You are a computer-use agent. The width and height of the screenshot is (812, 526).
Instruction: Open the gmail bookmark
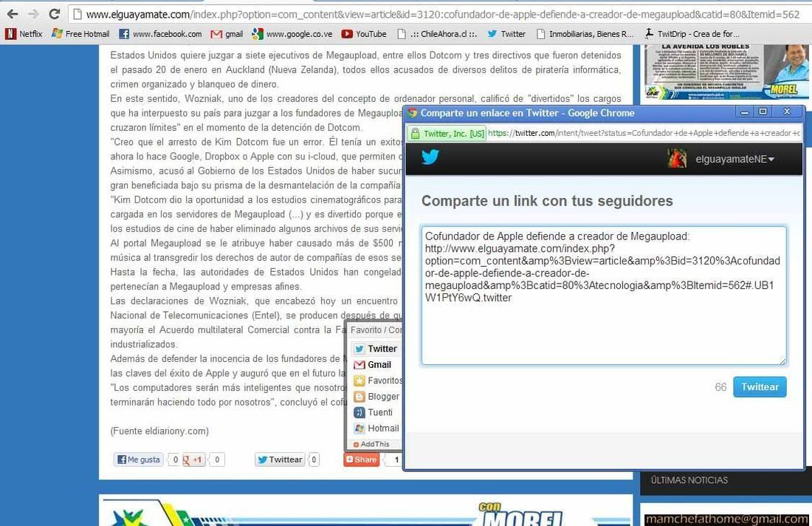click(x=227, y=34)
